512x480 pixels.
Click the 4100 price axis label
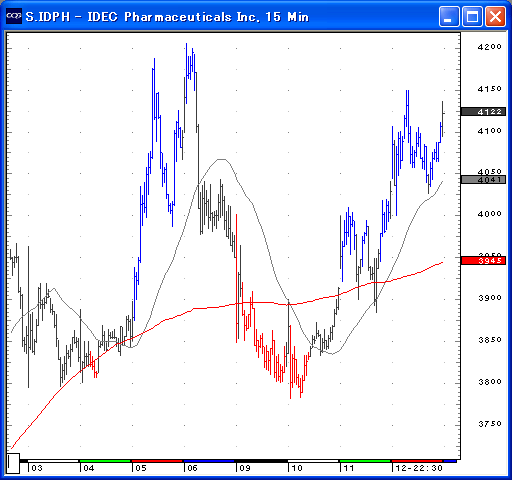tap(489, 131)
